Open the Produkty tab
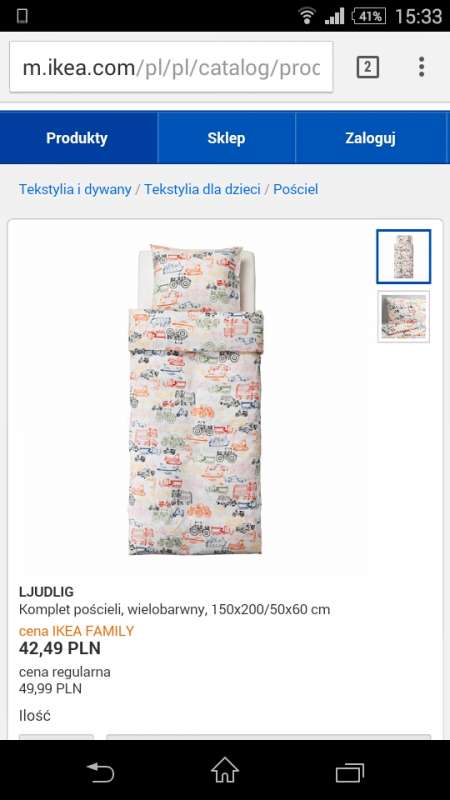The image size is (450, 800). pos(77,138)
